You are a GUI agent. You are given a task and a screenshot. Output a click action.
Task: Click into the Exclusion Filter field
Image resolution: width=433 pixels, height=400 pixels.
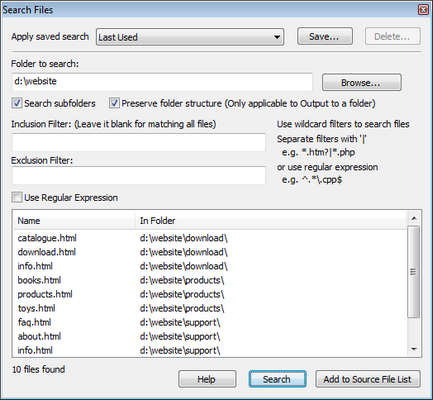click(139, 176)
